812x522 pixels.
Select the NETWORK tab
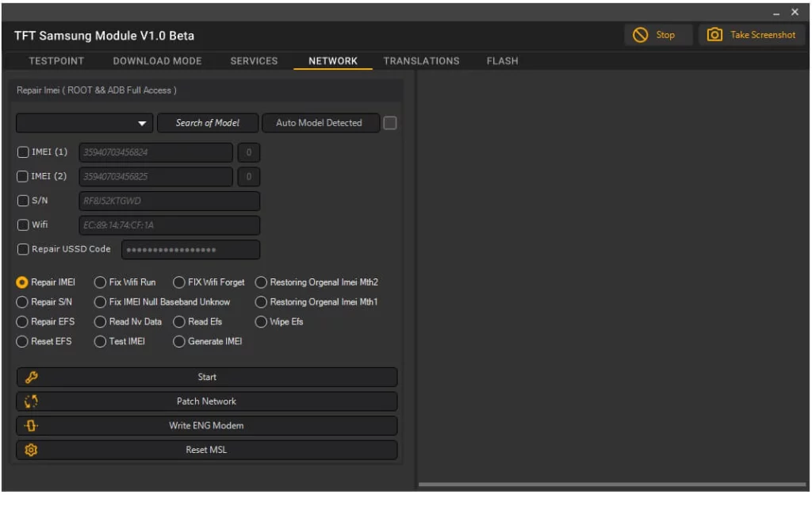pyautogui.click(x=333, y=61)
